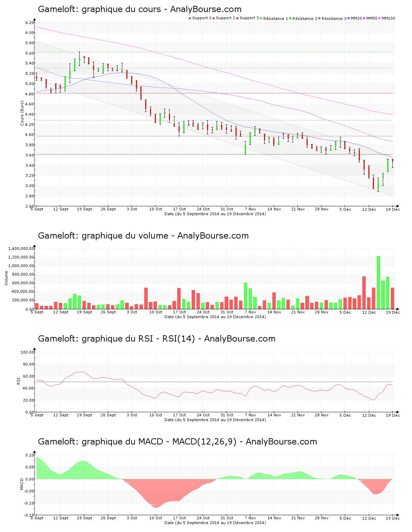The width and height of the screenshot is (412, 532).
Task: Click the Support 1 legend swatch
Action: pos(190,18)
